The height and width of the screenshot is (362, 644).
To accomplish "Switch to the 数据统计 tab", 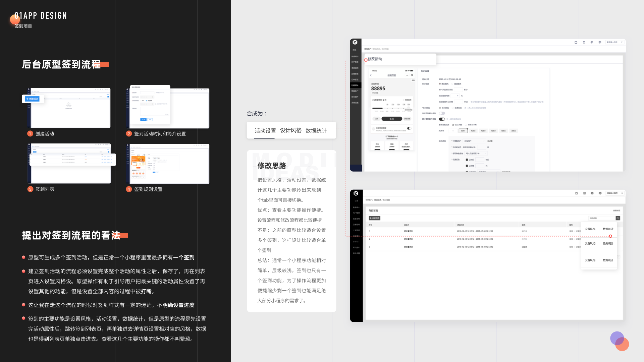I will tap(316, 131).
